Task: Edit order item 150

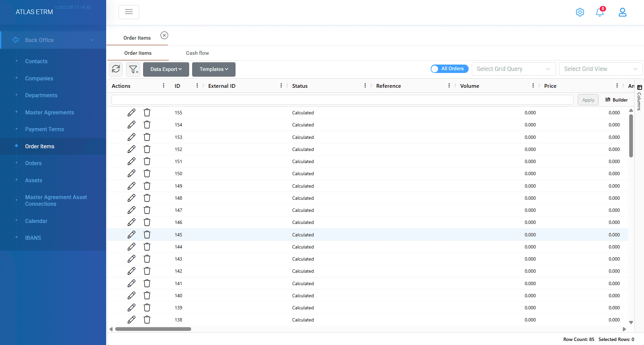Action: (x=131, y=174)
